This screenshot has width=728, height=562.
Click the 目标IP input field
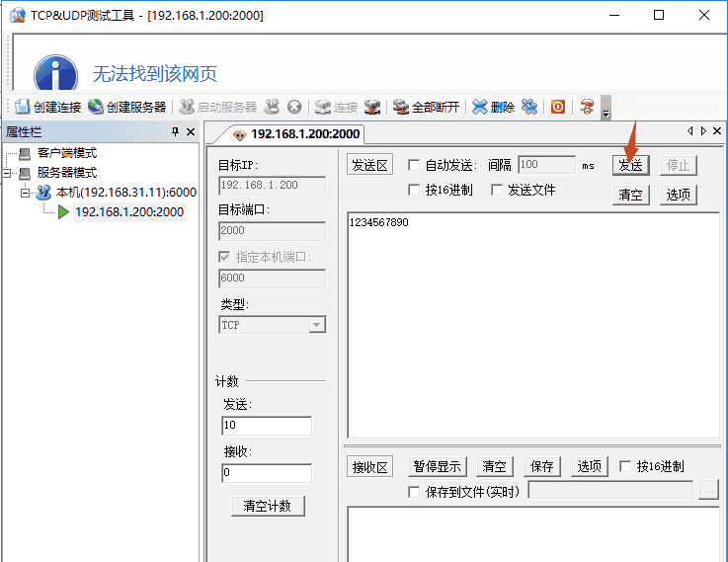(x=272, y=186)
